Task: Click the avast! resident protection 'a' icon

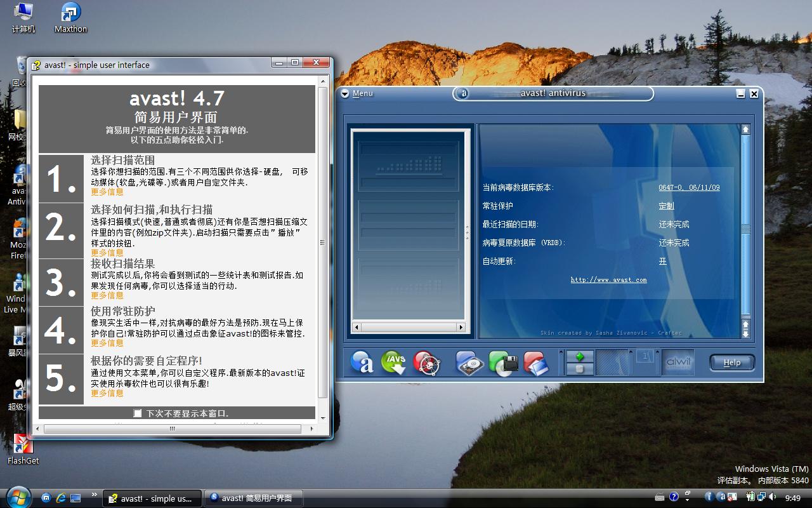Action: coord(362,363)
